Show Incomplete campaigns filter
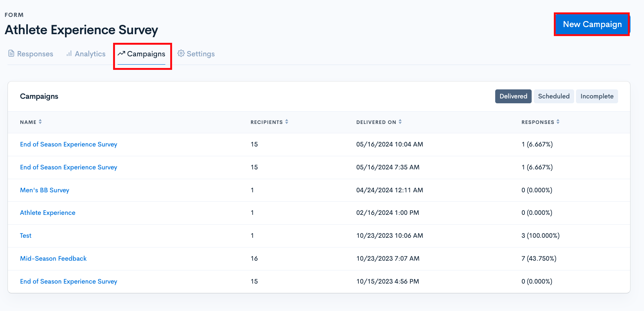 click(597, 96)
